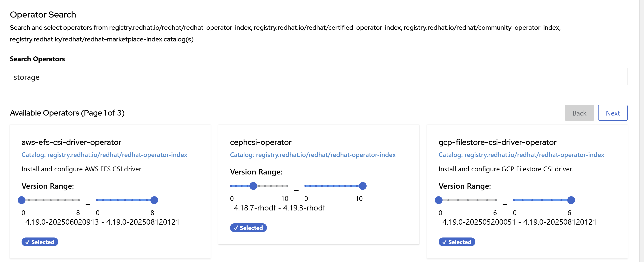The width and height of the screenshot is (644, 262).
Task: Click aws-efs minimum version slider handle
Action: [22, 200]
